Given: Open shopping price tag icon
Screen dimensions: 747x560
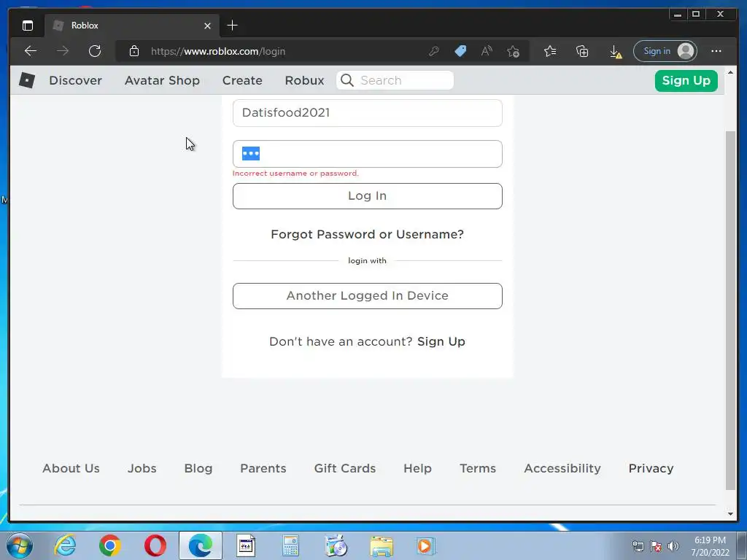Looking at the screenshot, I should [460, 51].
